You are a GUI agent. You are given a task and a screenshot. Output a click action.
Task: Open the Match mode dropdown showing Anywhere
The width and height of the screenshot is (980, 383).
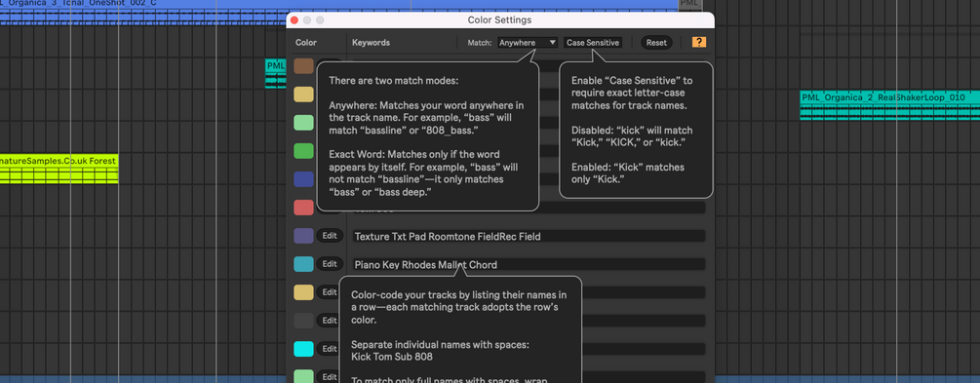coord(528,43)
